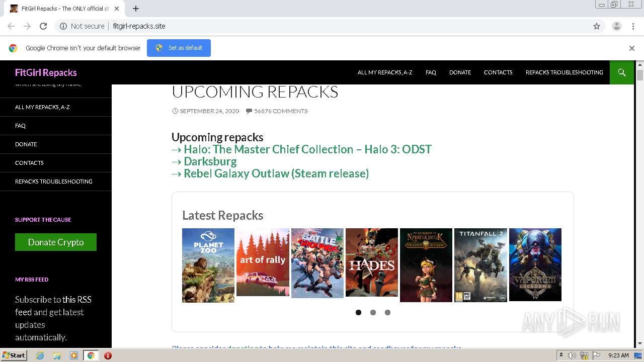
Task: Click the Set as default button
Action: tap(179, 48)
